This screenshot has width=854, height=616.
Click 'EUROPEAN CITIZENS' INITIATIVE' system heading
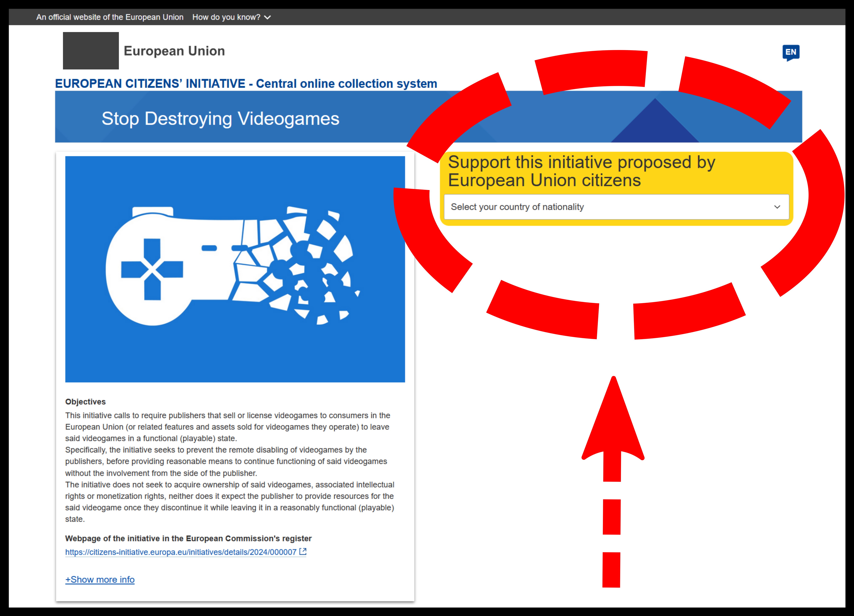[246, 84]
